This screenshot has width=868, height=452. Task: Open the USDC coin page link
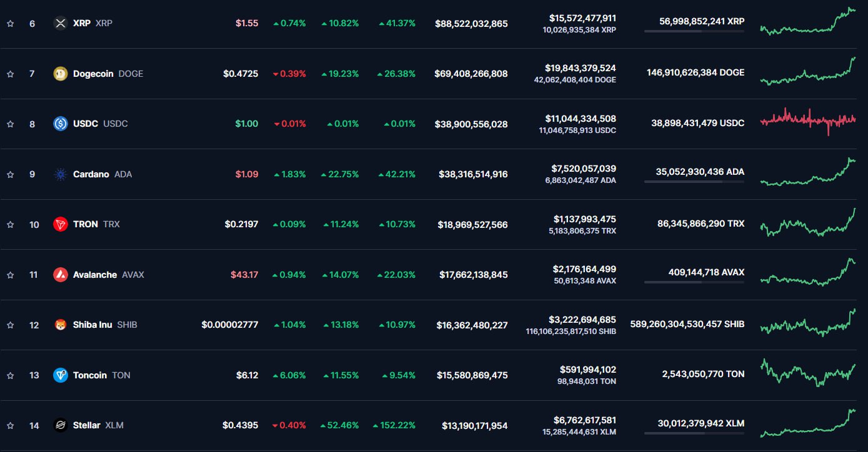click(x=100, y=124)
